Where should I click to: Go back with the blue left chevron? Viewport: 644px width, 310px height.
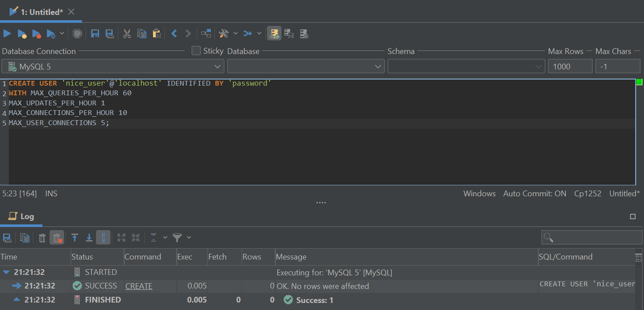pyautogui.click(x=174, y=33)
